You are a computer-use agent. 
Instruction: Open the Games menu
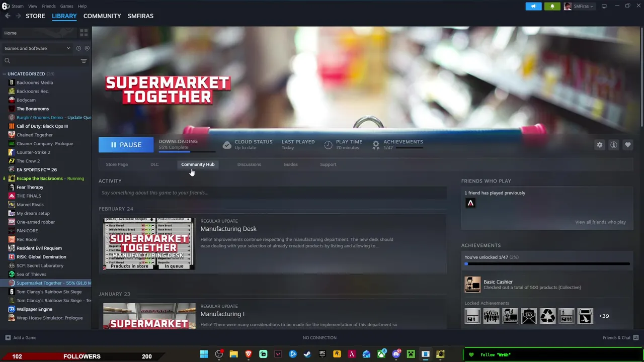tap(66, 6)
